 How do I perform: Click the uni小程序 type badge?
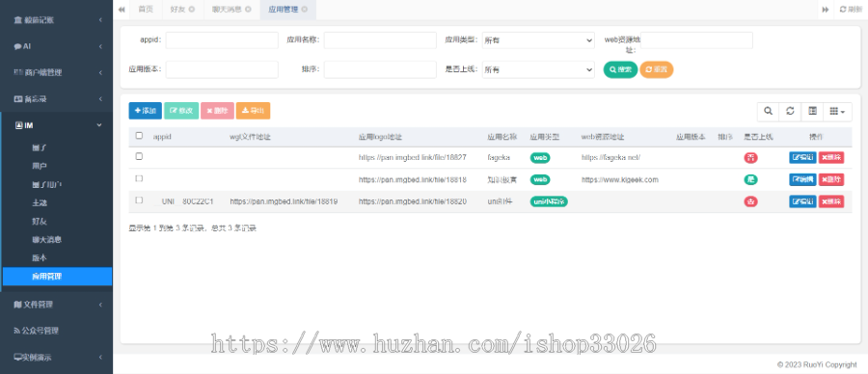pyautogui.click(x=549, y=201)
